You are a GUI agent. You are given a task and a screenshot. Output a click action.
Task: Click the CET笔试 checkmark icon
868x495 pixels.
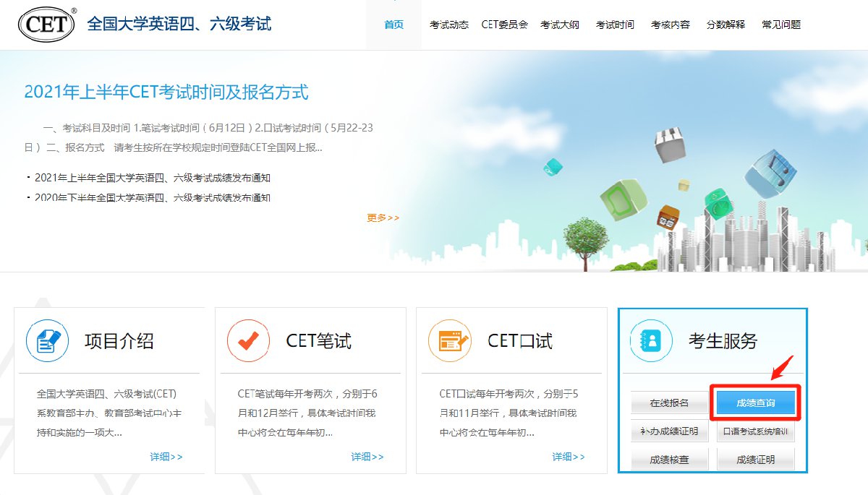point(248,340)
